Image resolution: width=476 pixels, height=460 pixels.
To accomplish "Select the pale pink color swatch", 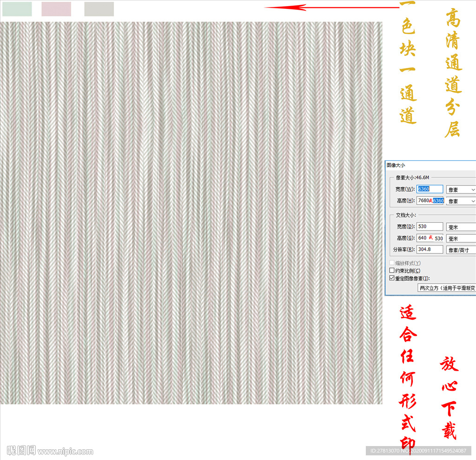I will [56, 9].
